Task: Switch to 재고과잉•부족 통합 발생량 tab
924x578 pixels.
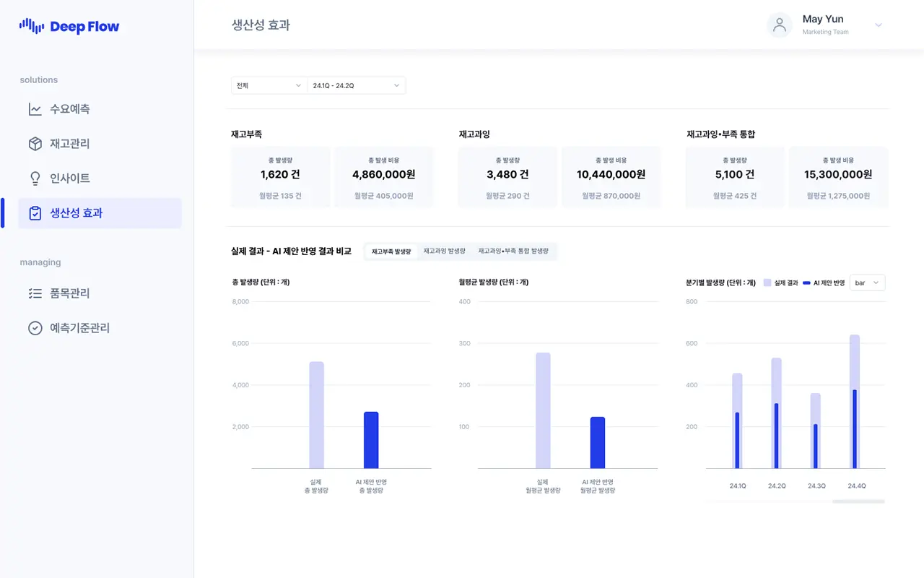Action: [x=513, y=251]
